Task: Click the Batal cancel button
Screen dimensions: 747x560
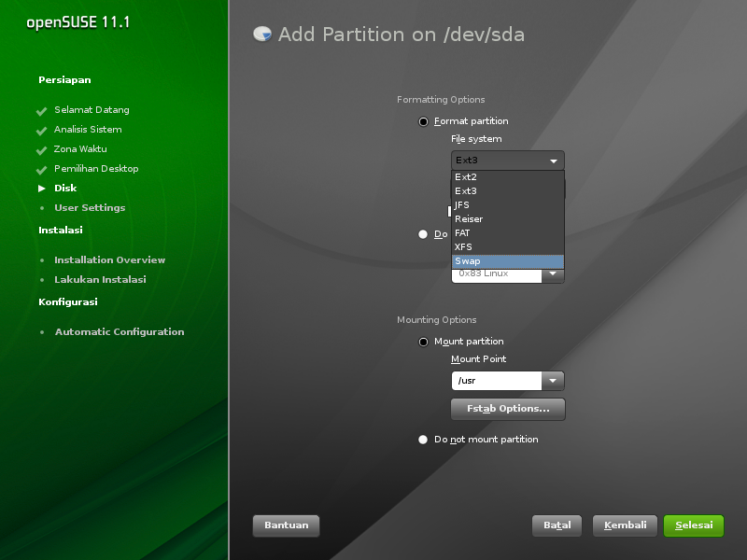Action: [x=557, y=525]
